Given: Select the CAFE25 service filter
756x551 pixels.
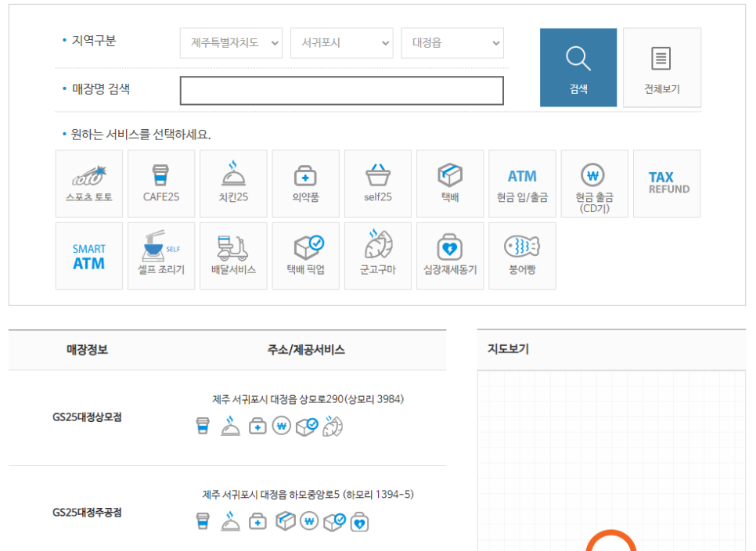Looking at the screenshot, I should (x=161, y=184).
